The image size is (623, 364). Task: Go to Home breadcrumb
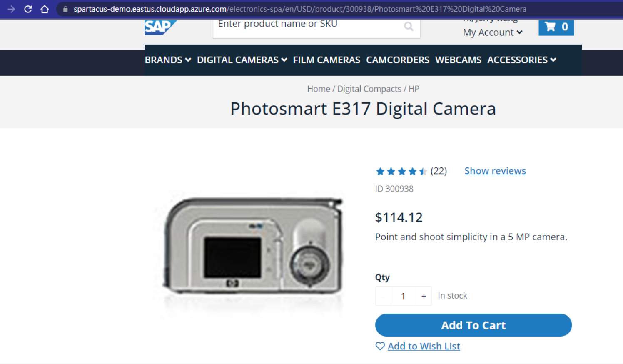pyautogui.click(x=319, y=89)
